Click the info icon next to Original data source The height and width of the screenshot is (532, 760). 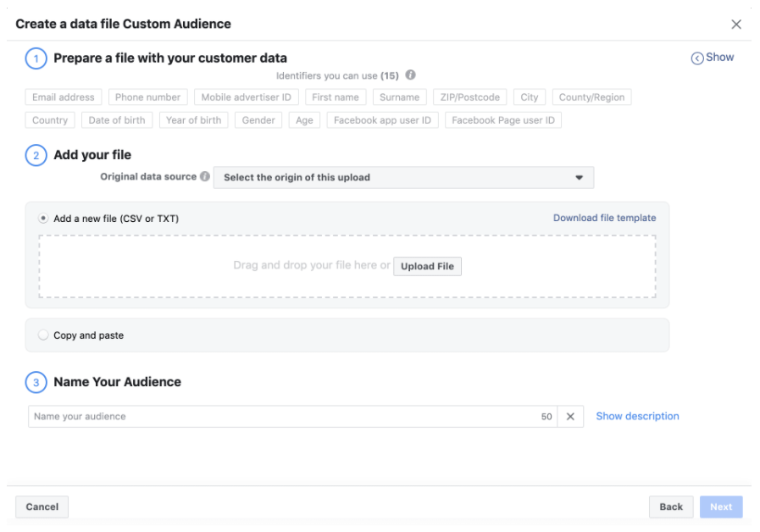205,177
